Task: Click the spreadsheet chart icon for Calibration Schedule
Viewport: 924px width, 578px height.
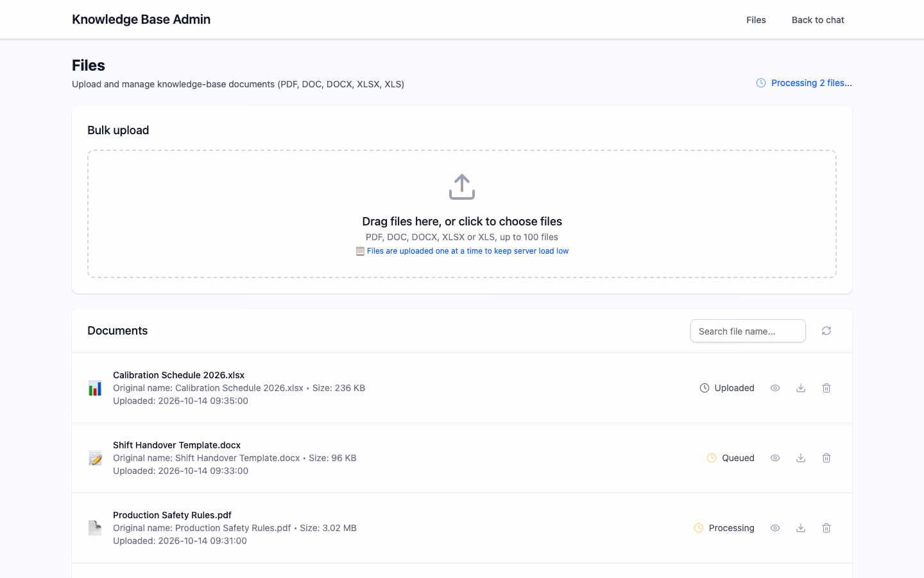Action: point(95,388)
